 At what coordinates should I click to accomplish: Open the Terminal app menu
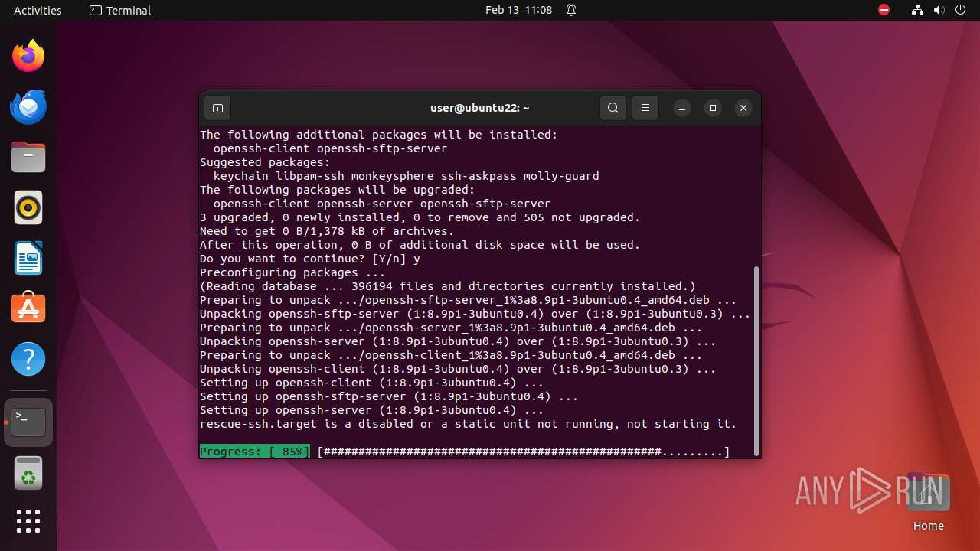(120, 10)
